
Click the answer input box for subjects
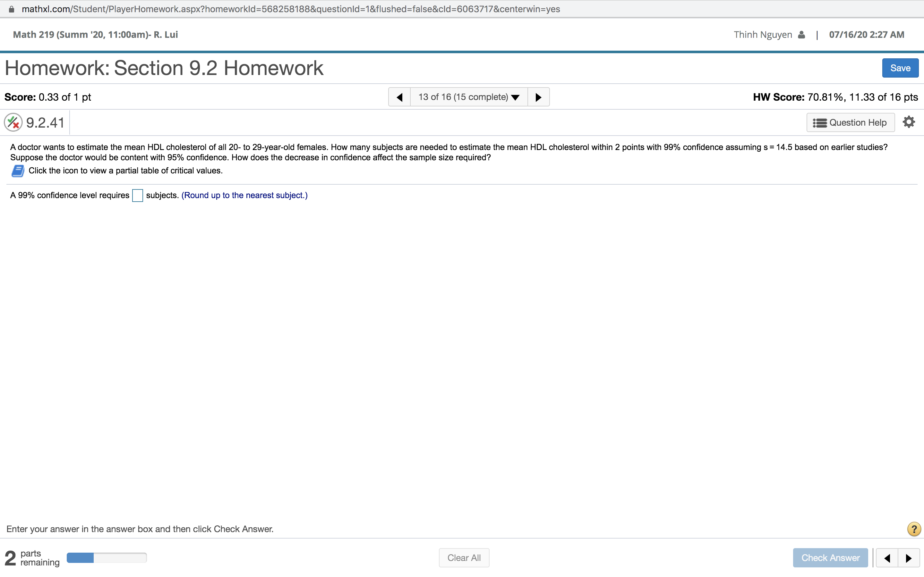coord(137,195)
